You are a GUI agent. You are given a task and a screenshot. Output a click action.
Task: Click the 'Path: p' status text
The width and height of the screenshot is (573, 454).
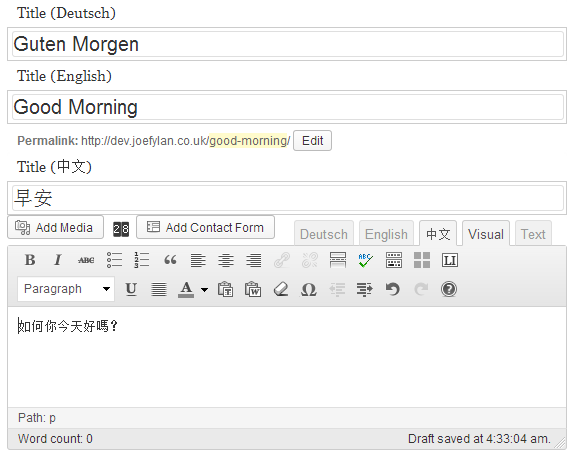point(37,418)
